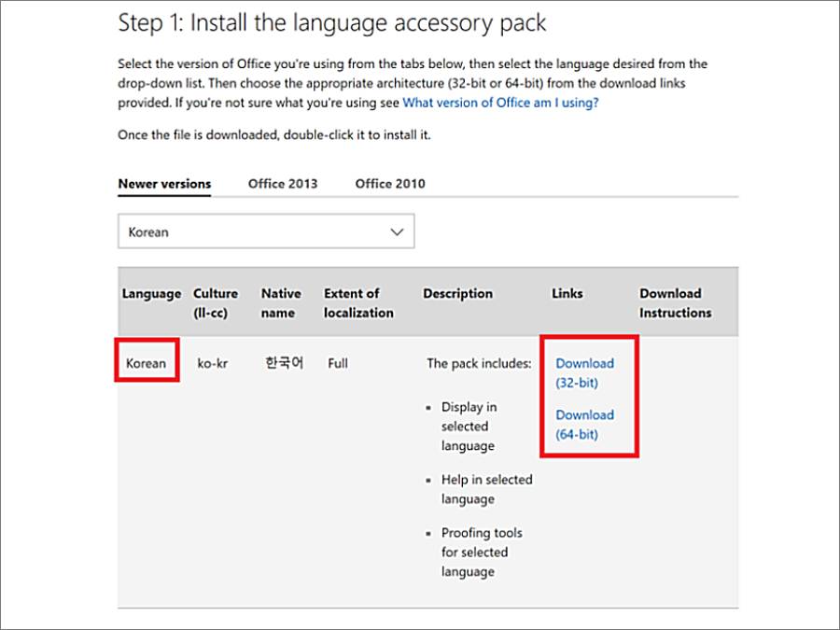Click 'The pack includes:' description text
Viewport: 840px width, 630px height.
point(479,363)
